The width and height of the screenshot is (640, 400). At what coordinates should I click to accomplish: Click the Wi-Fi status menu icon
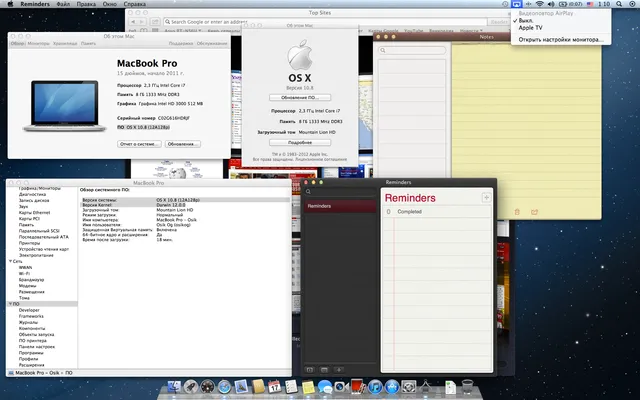coord(540,4)
